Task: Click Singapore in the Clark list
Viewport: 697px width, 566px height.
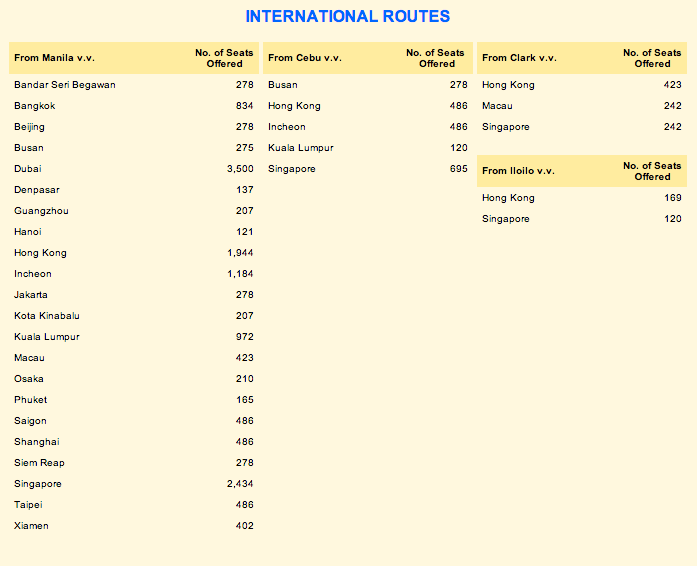Action: 506,127
